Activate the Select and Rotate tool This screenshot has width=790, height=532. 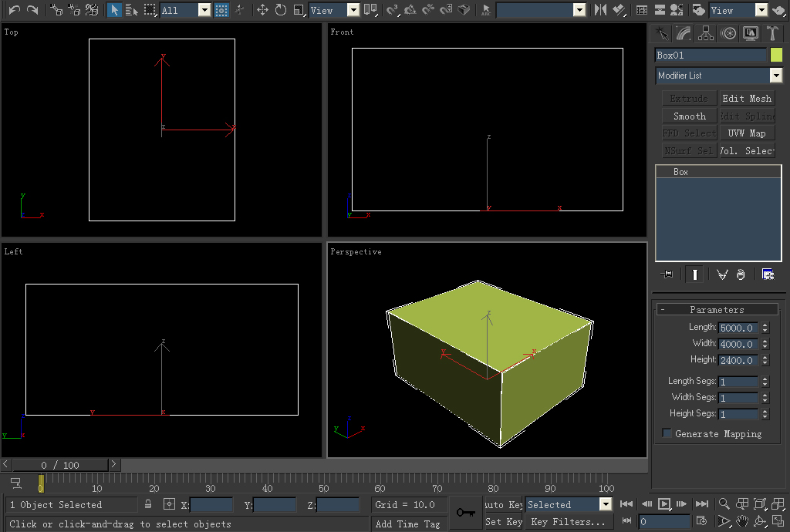280,10
